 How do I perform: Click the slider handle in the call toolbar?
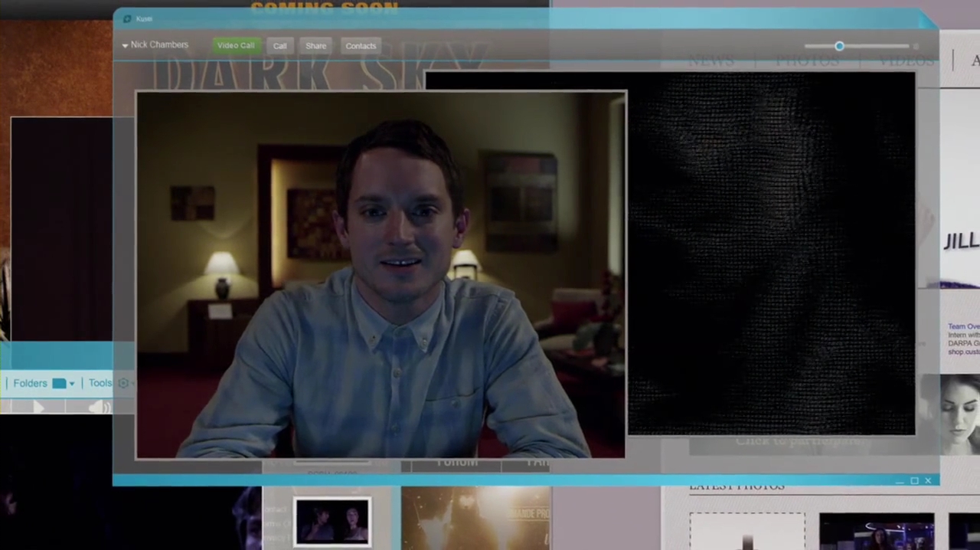point(840,46)
